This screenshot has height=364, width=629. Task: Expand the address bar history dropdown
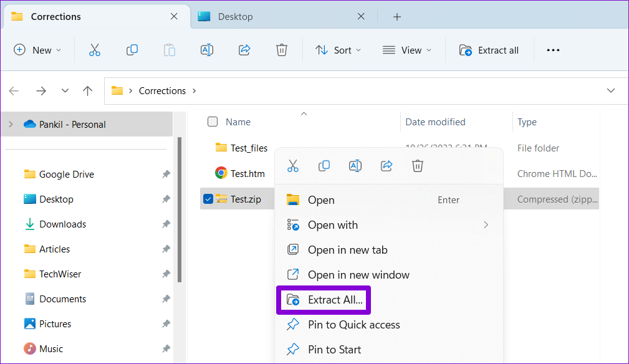pyautogui.click(x=610, y=90)
